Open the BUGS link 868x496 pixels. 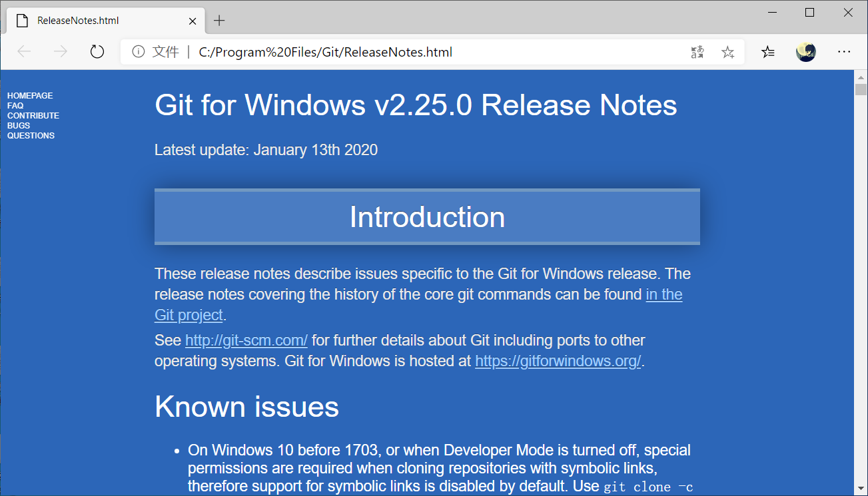[x=18, y=125]
